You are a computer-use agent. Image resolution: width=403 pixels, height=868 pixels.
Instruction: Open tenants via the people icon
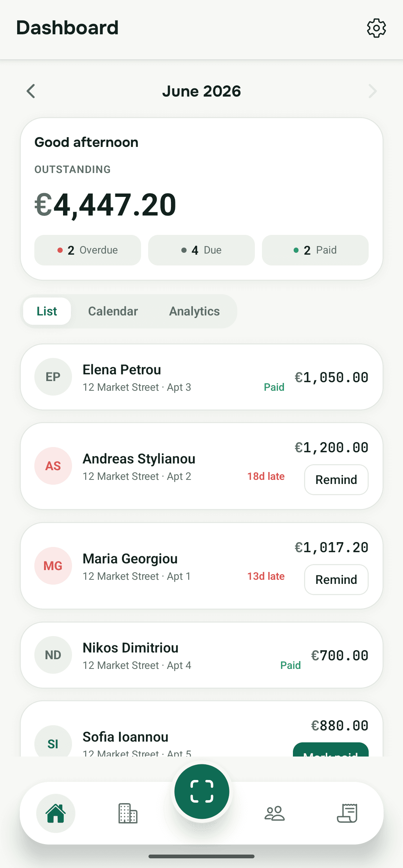tap(275, 813)
